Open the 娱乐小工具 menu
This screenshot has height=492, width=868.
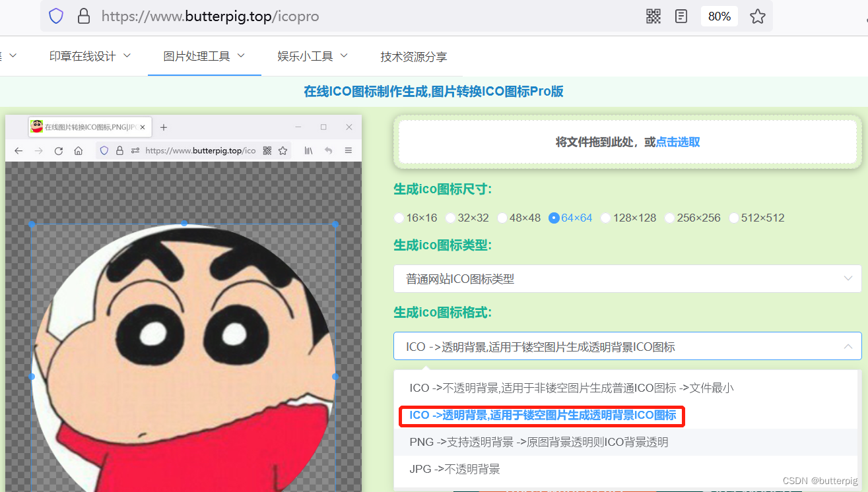pos(312,57)
